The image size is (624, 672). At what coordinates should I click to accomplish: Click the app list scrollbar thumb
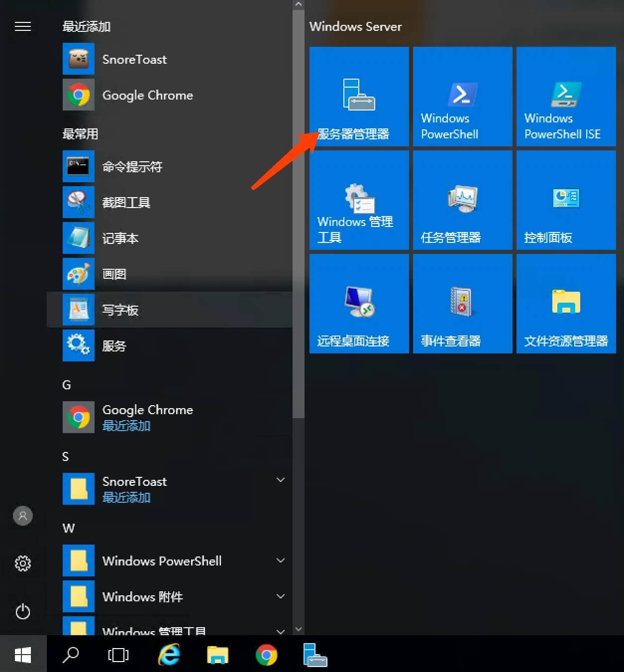click(299, 214)
